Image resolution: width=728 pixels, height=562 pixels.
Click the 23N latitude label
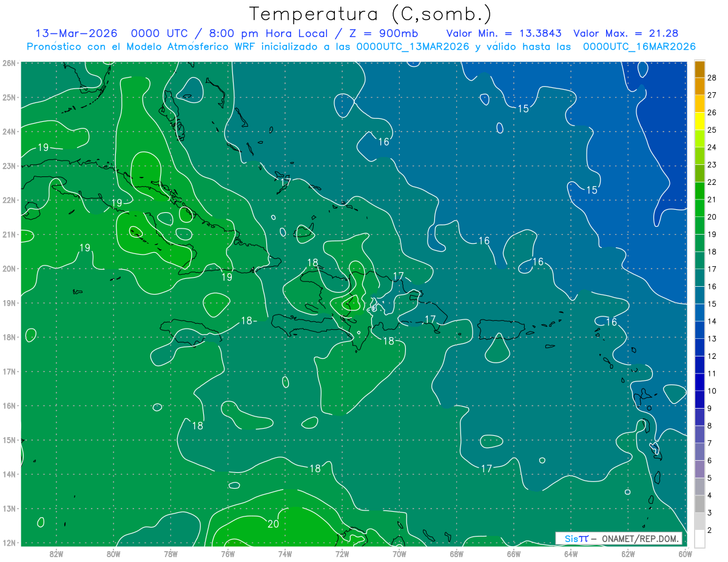(8, 166)
